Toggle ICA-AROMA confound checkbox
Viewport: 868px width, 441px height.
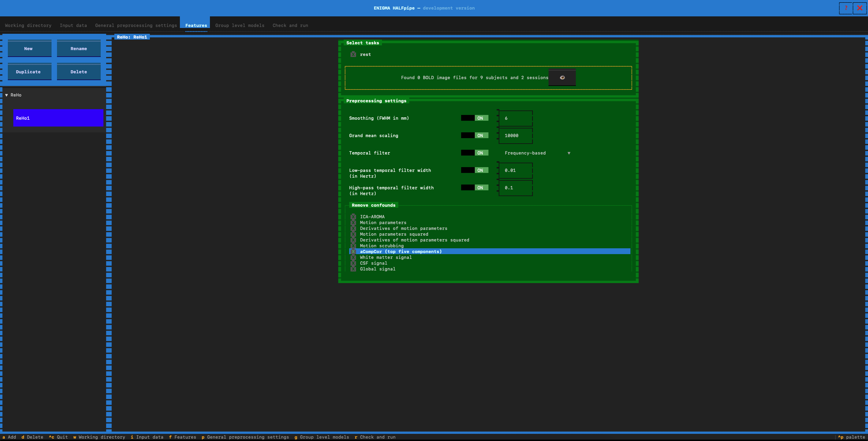pos(353,217)
